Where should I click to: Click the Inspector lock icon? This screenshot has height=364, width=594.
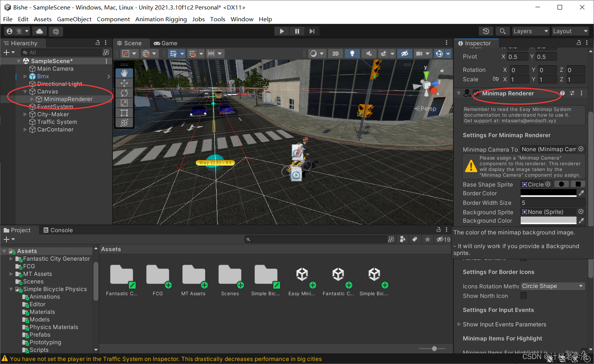579,43
